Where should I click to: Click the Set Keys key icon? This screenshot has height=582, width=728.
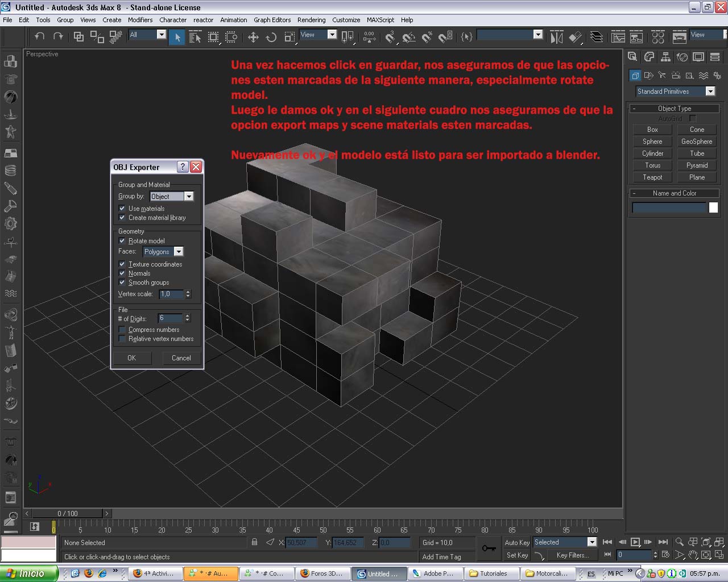[489, 548]
